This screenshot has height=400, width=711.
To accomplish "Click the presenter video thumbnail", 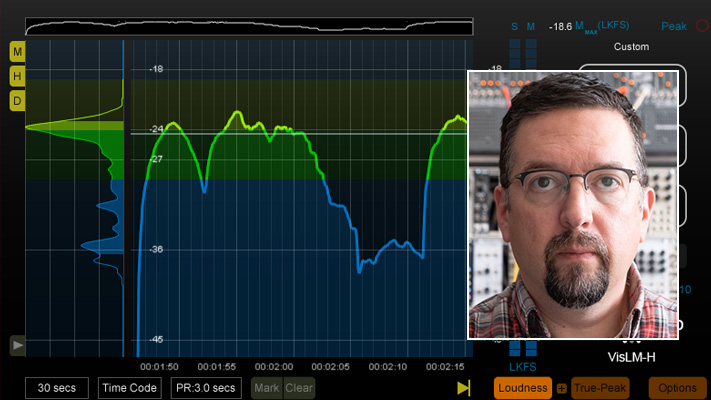I will tap(573, 205).
